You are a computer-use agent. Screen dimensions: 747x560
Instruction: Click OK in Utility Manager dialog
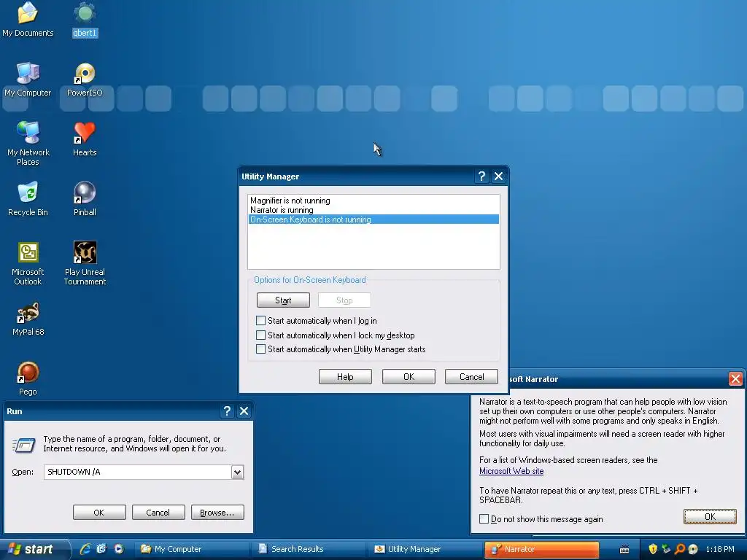(x=409, y=377)
